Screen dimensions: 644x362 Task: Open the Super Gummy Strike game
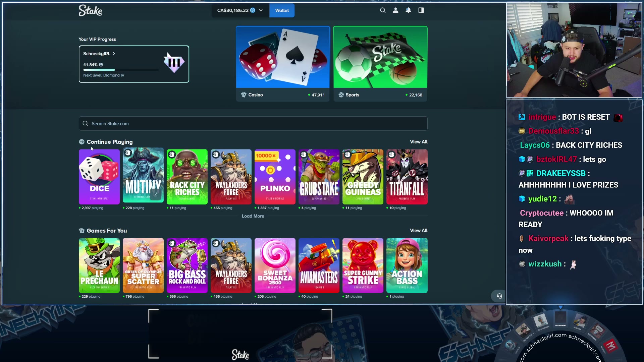pyautogui.click(x=363, y=265)
